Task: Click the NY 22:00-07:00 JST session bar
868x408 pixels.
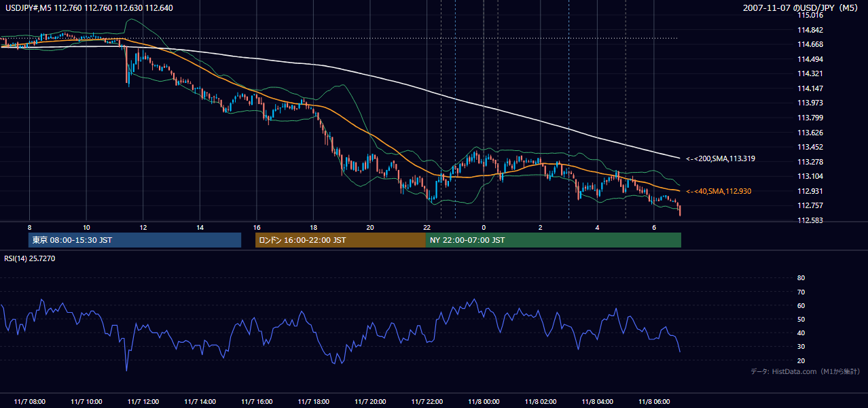Action: coord(554,240)
